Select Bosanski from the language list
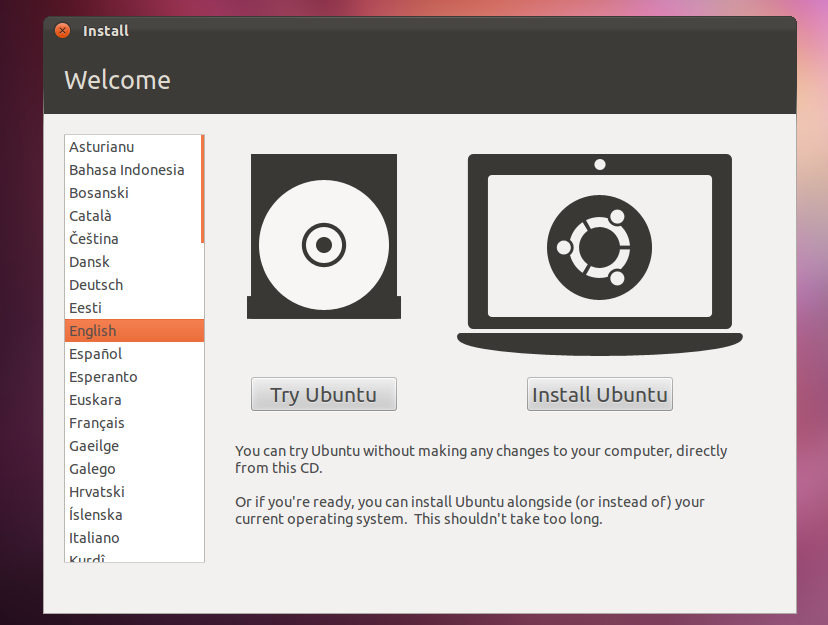Image resolution: width=828 pixels, height=625 pixels. [133, 193]
